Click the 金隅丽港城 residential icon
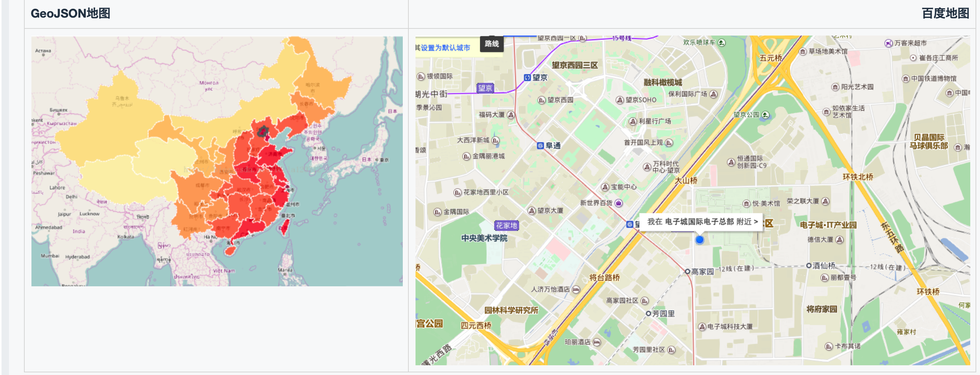 (466, 156)
